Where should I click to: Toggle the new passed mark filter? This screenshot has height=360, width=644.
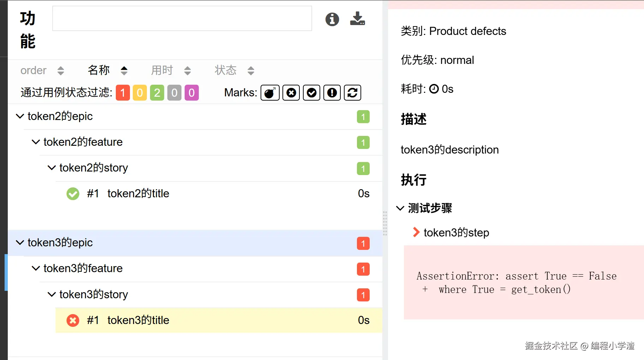311,93
